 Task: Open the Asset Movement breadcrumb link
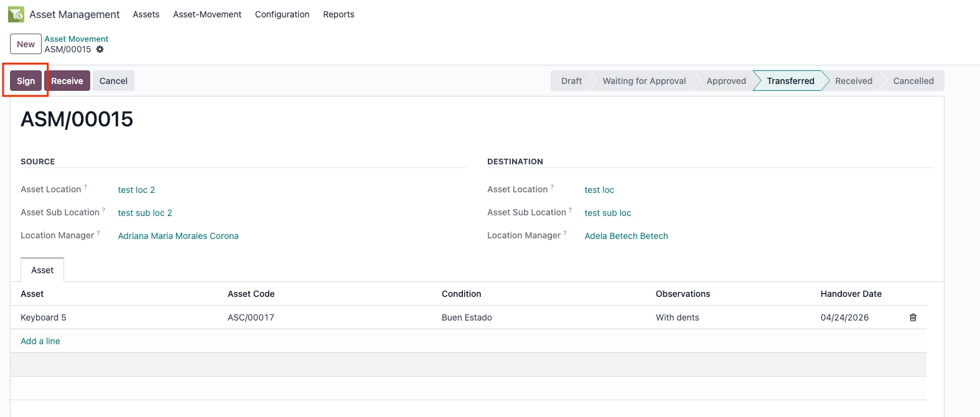click(76, 39)
